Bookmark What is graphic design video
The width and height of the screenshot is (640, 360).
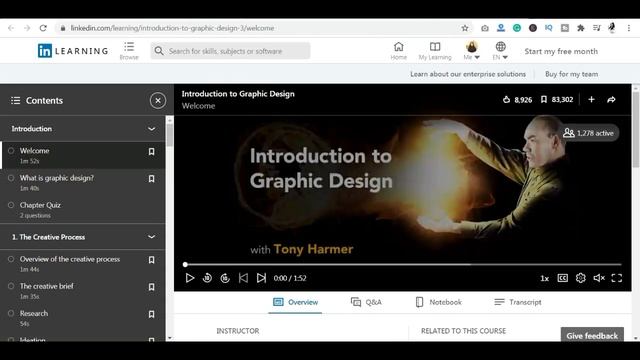[x=151, y=179]
